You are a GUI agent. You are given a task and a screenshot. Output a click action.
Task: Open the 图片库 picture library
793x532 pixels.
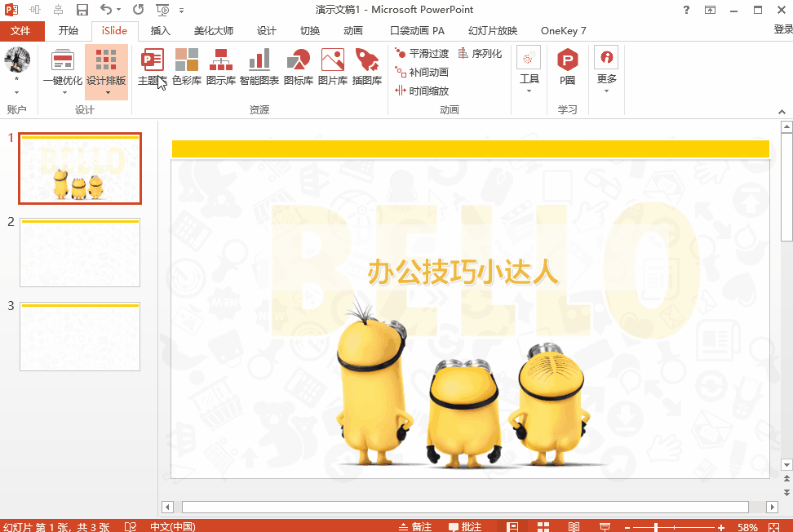(x=332, y=66)
